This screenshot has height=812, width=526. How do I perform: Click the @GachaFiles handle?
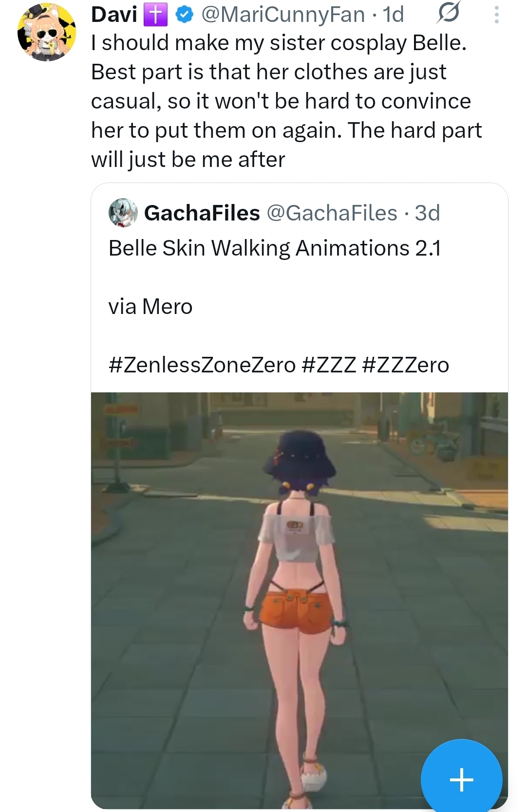tap(332, 213)
